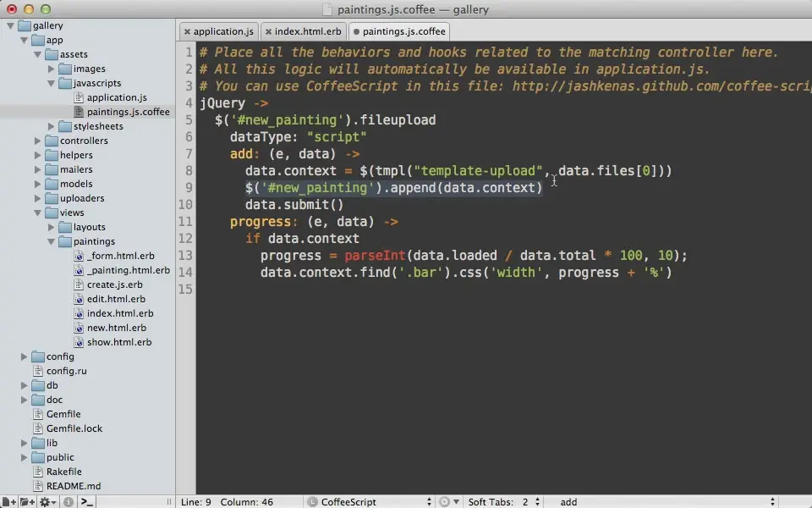Close the application.js tab
The width and height of the screenshot is (812, 508).
(187, 31)
